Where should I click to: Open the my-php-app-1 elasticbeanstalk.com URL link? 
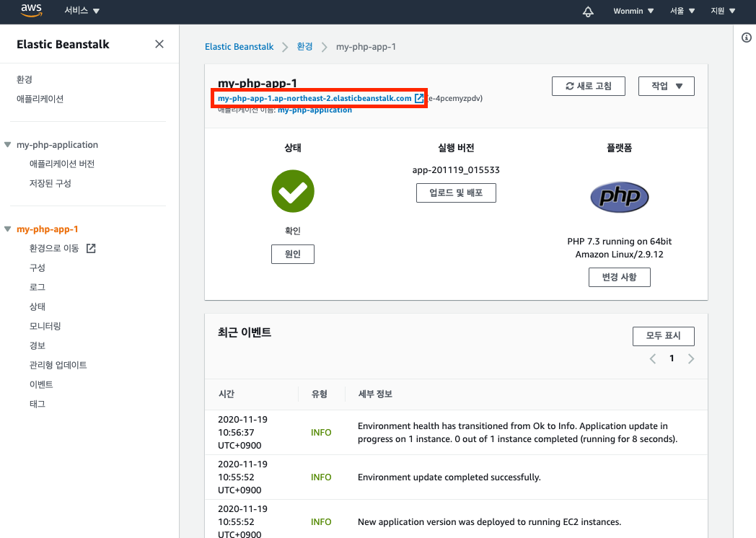(x=315, y=98)
